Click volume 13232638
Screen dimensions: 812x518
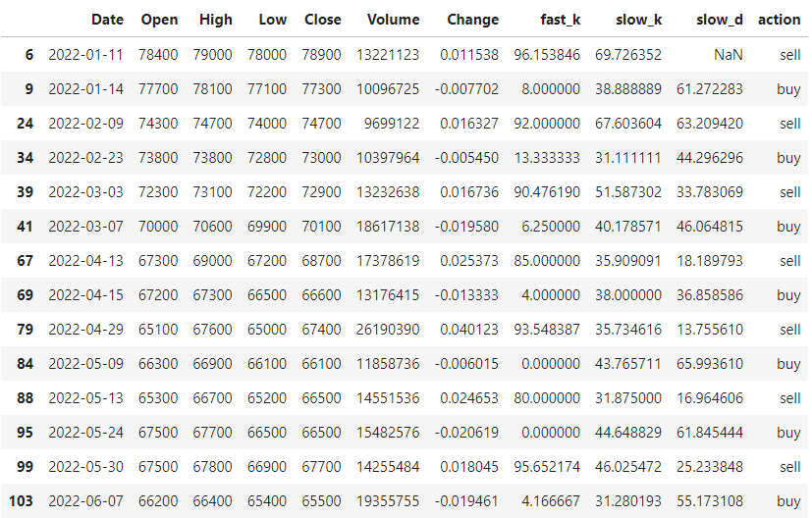[x=388, y=192]
